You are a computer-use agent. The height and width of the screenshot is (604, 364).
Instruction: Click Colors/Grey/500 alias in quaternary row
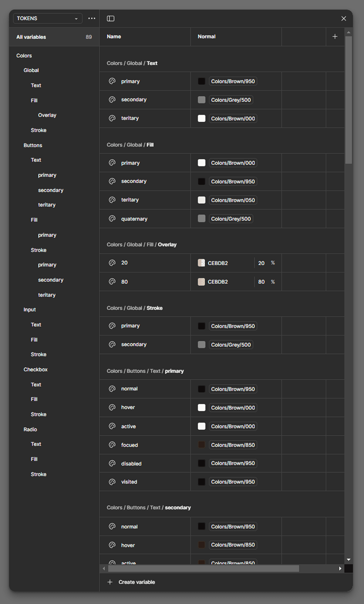click(231, 219)
